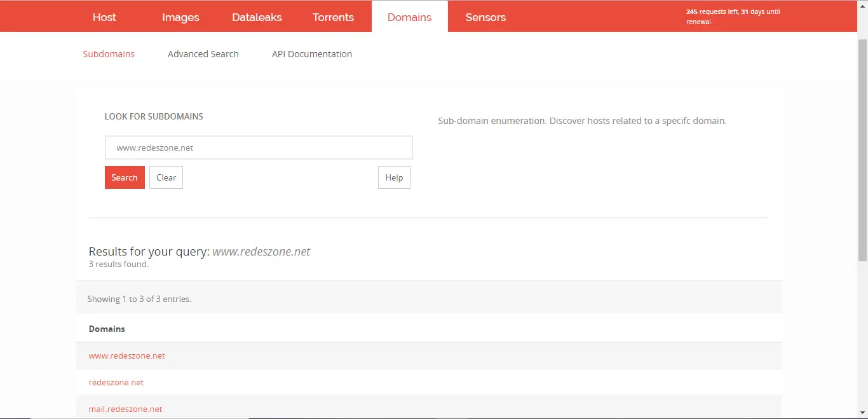The height and width of the screenshot is (419, 868).
Task: Open the Help button
Action: click(394, 177)
